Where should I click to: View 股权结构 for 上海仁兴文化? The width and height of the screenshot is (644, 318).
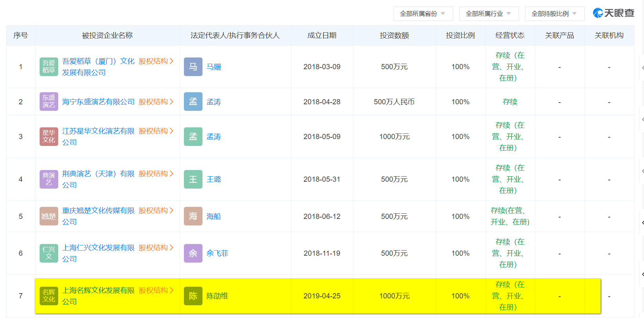(x=156, y=248)
